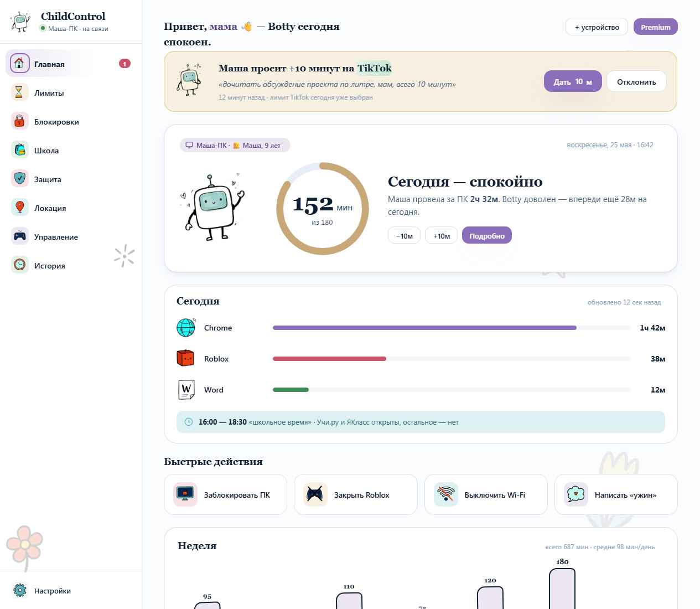700x609 pixels.
Task: Click the date воскресенье, 25 мая · 16:42
Action: coord(610,145)
